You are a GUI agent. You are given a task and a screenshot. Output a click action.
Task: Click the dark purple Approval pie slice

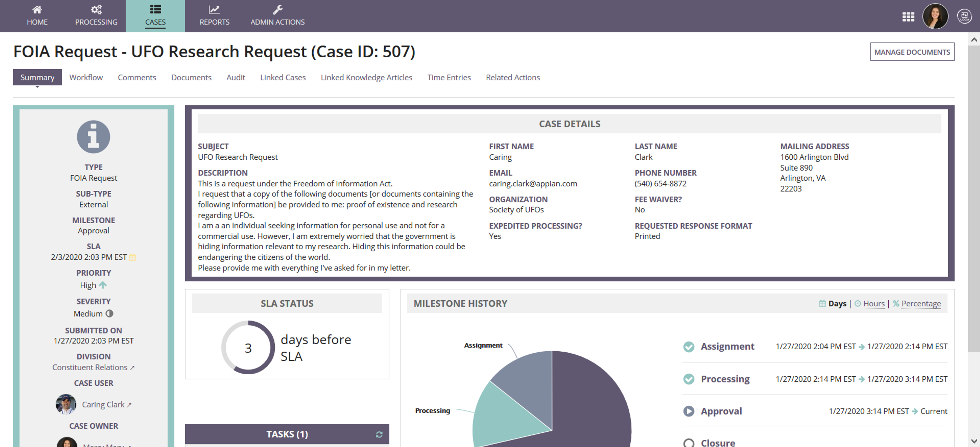click(590, 403)
